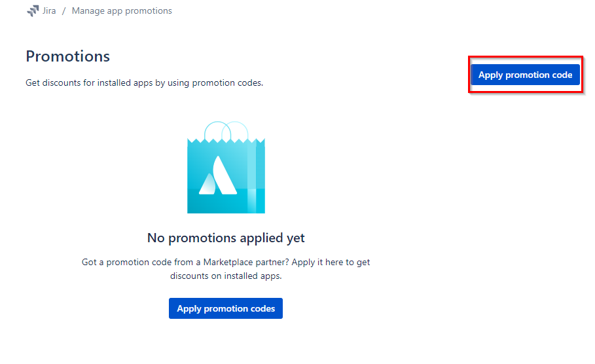The height and width of the screenshot is (364, 595).
Task: Click the top-right Apply promotion code button
Action: click(525, 75)
